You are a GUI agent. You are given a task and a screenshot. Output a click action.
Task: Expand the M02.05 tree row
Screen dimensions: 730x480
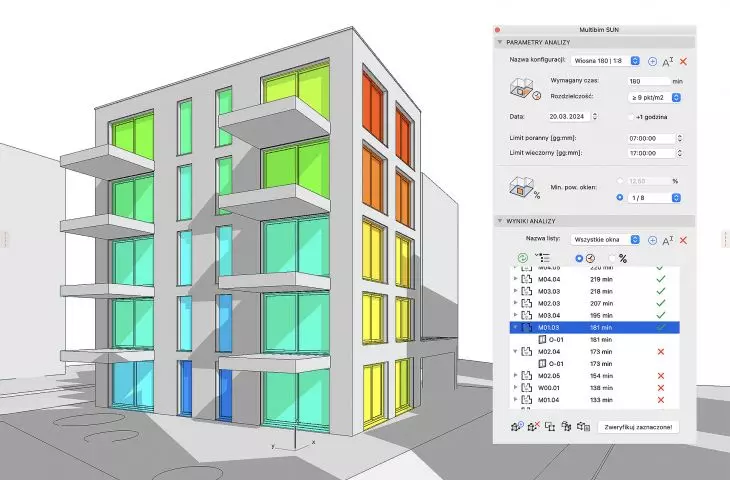coord(515,375)
